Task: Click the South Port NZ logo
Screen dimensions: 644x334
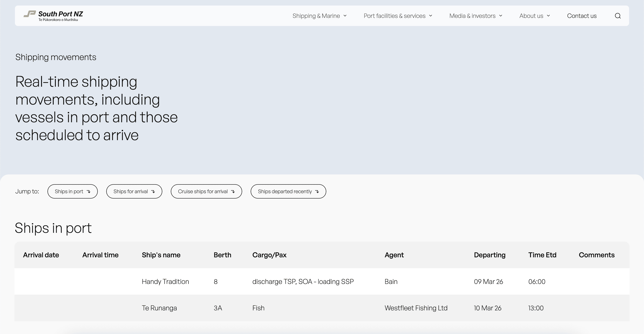Action: pyautogui.click(x=53, y=16)
